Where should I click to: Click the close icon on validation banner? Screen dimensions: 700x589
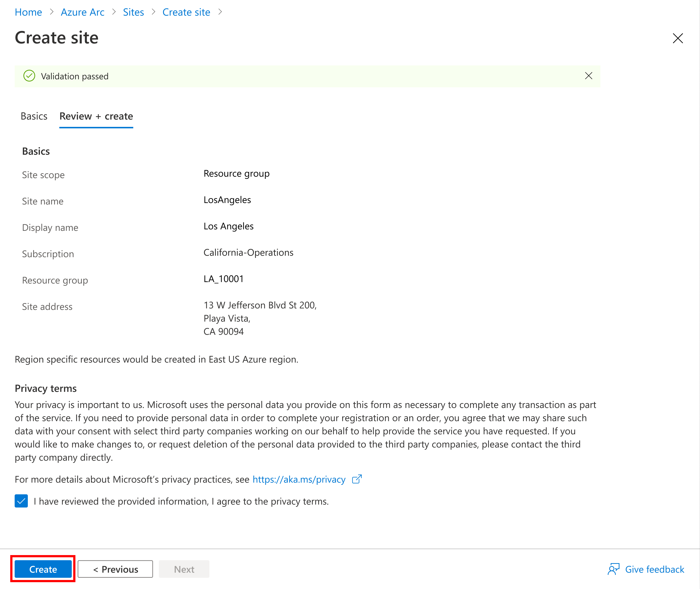point(588,75)
